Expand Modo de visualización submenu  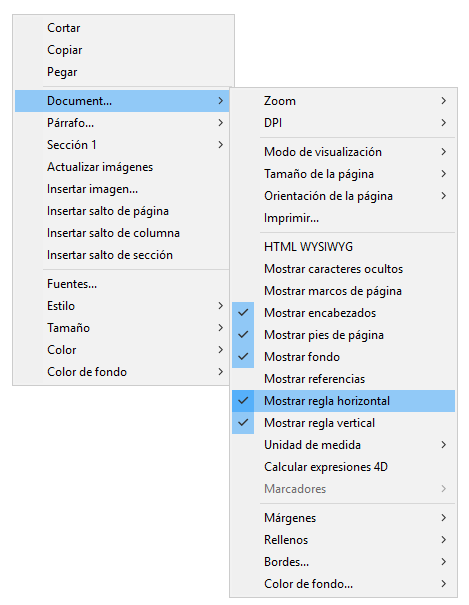pos(343,152)
